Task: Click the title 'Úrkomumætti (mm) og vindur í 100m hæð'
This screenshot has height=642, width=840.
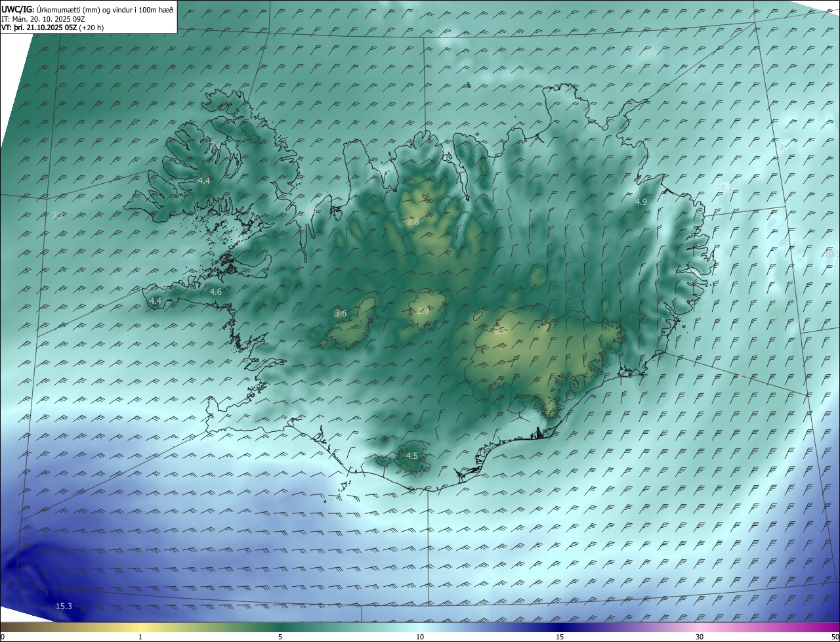Action: [105, 9]
